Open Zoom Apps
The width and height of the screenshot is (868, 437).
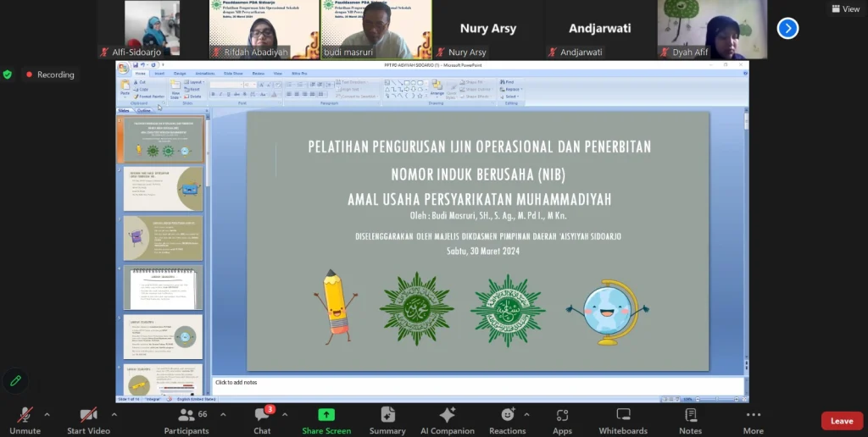coord(562,422)
